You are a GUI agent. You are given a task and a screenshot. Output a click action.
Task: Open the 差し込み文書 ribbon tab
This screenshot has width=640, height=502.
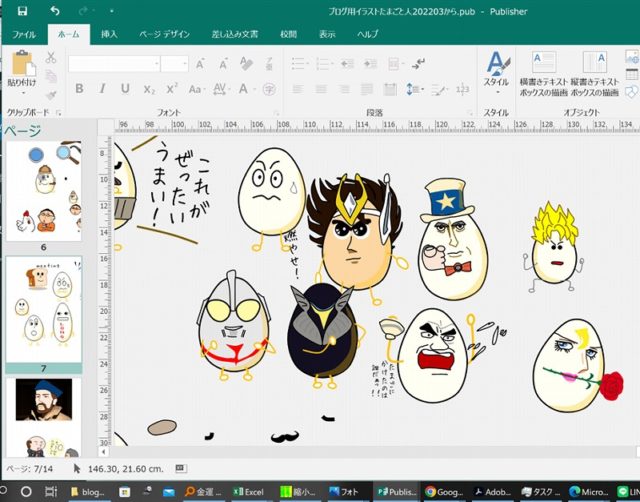[x=235, y=34]
